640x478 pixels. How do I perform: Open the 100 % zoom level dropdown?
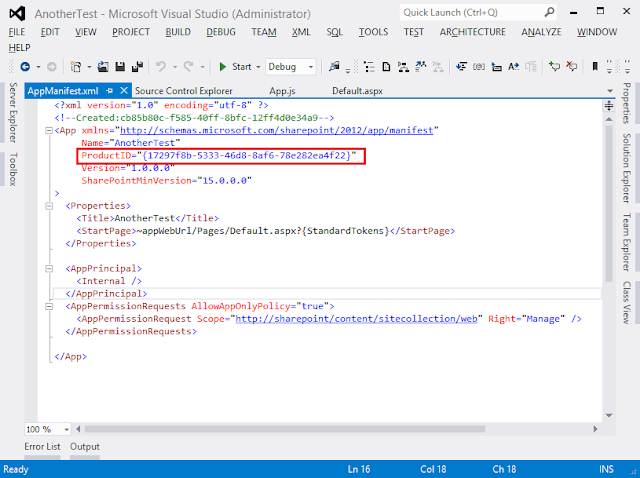(x=66, y=429)
